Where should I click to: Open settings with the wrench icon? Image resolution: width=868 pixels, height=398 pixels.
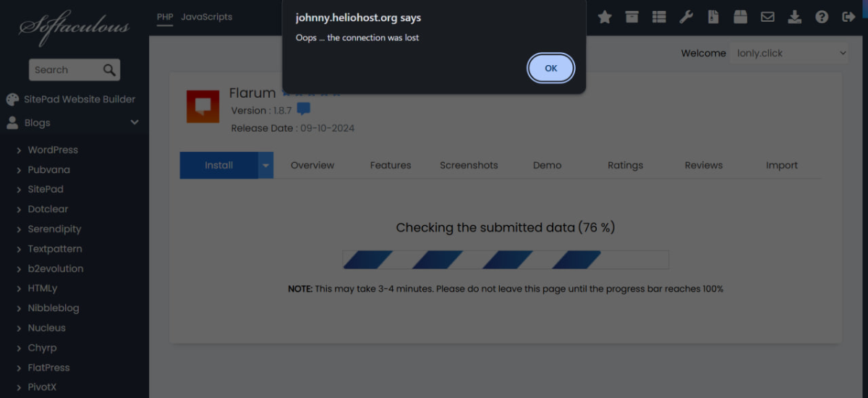coord(686,17)
